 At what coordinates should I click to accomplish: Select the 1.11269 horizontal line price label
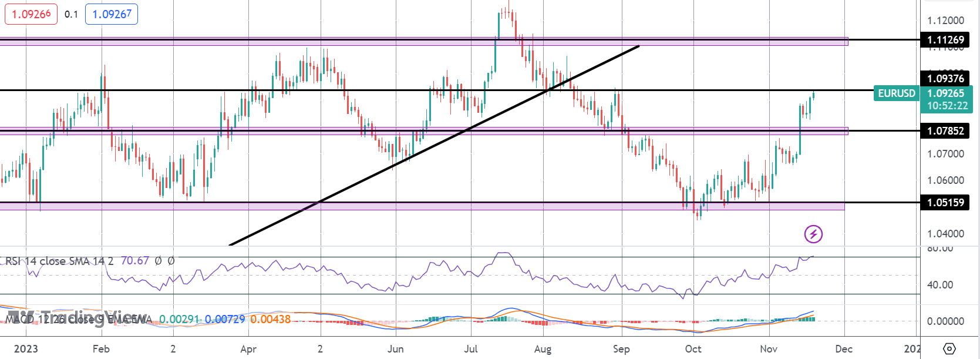(x=945, y=40)
